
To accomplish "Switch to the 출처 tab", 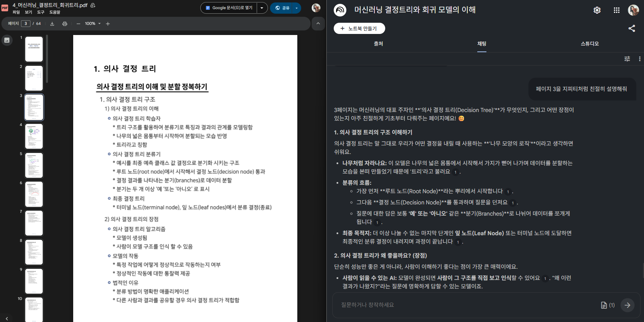I will click(x=378, y=44).
